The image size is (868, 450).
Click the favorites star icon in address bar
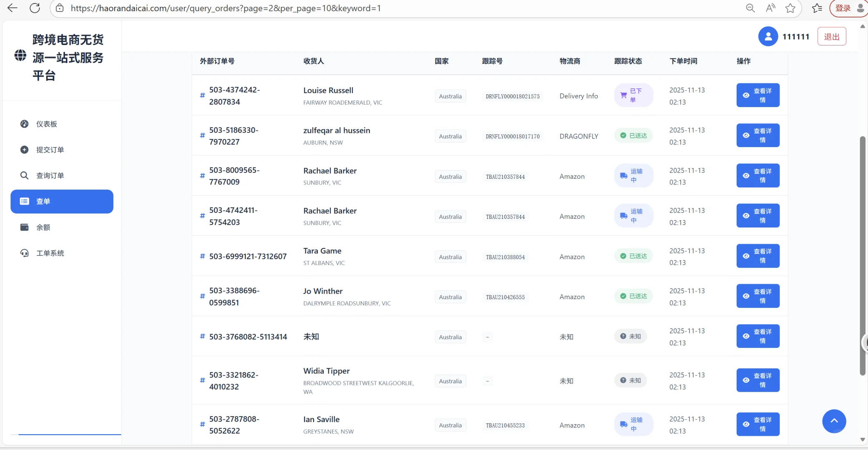point(790,8)
